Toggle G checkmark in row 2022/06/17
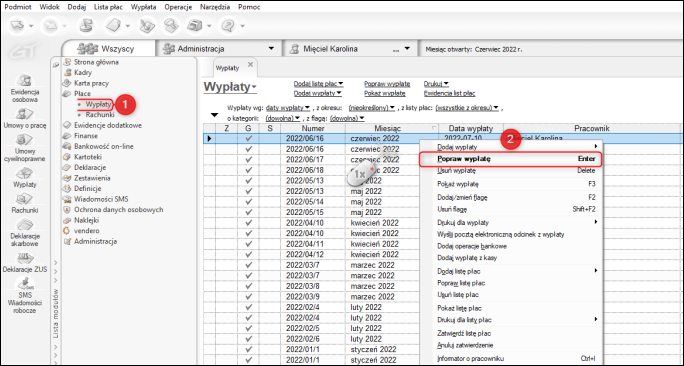The width and height of the screenshot is (684, 366). tap(248, 160)
